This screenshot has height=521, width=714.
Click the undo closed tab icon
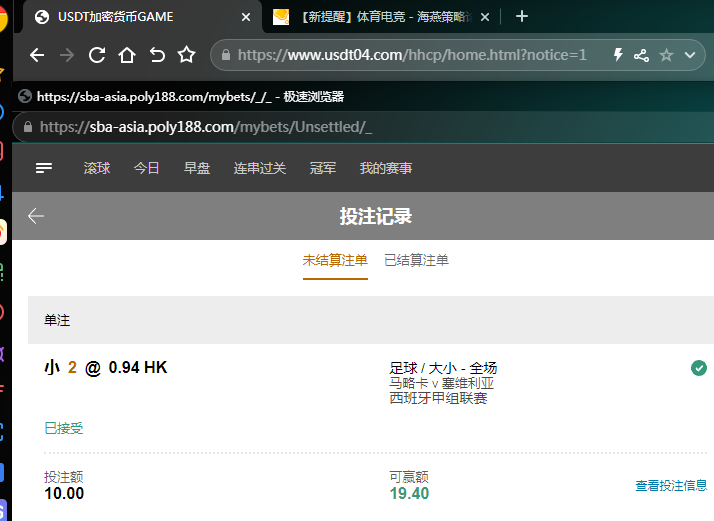point(157,55)
